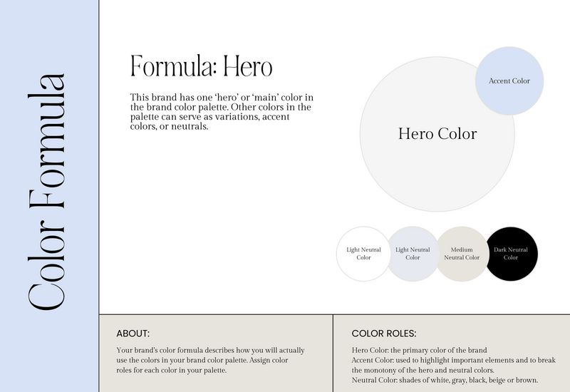Viewport: 570px width, 392px height.
Task: Click the 'Hero Color' label text
Action: (437, 133)
